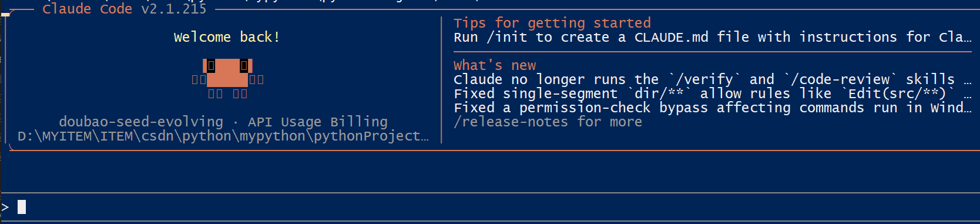Click the Welcome back! greeting

227,37
